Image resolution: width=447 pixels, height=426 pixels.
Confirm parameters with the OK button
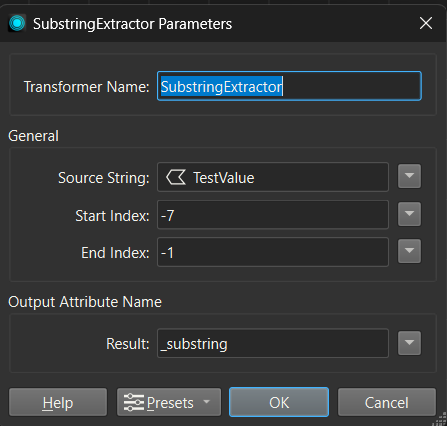coord(279,402)
